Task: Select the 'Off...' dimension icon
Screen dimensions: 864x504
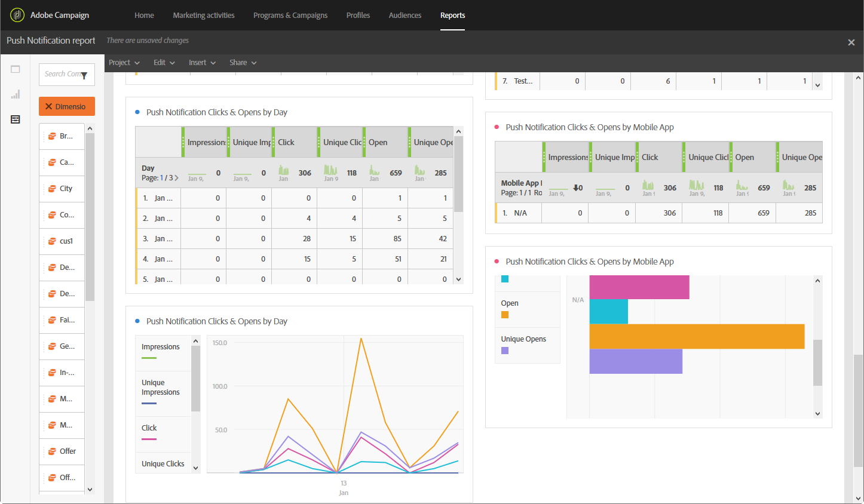Action: [x=53, y=478]
